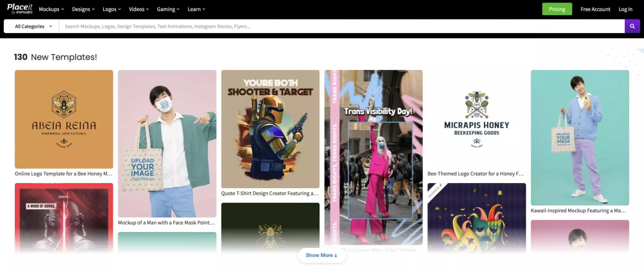This screenshot has width=644, height=272.
Task: Open the Gaming dropdown menu
Action: [x=168, y=9]
